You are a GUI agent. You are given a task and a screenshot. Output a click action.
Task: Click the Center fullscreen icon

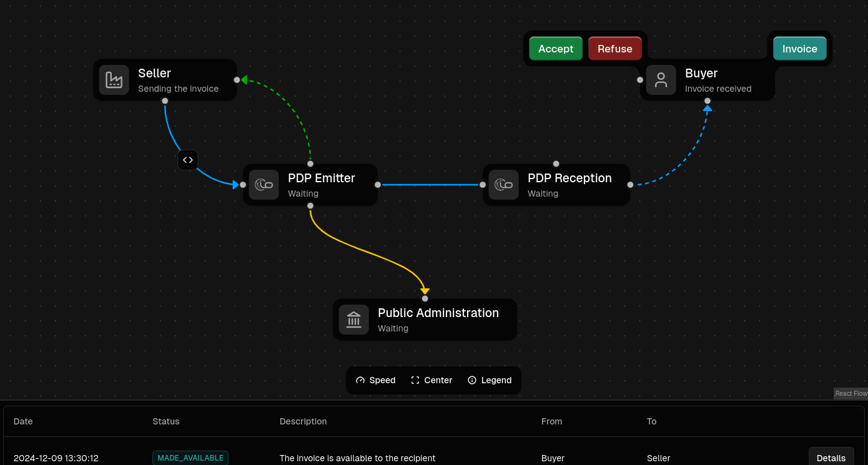point(415,380)
